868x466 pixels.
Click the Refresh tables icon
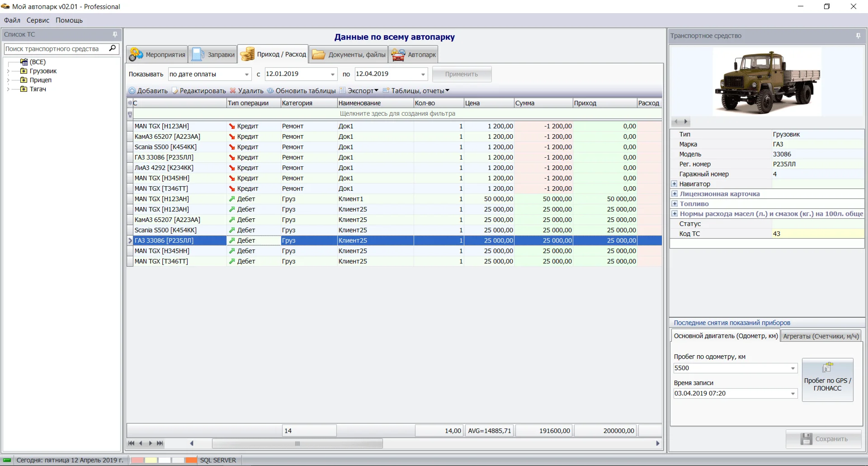click(270, 91)
